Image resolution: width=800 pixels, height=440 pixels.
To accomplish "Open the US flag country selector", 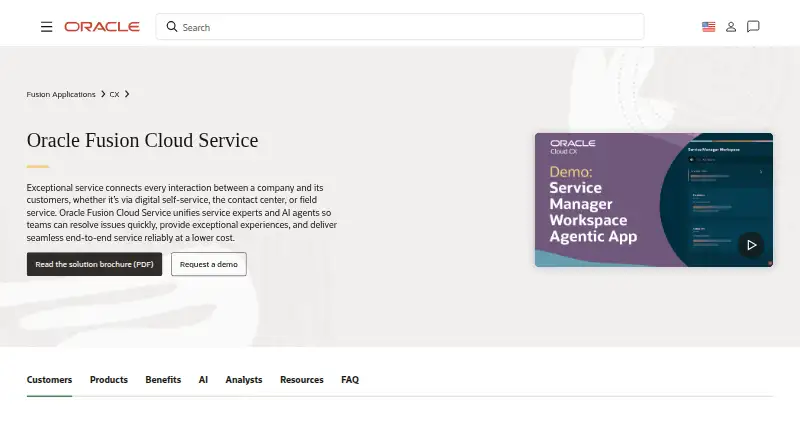I will [708, 27].
